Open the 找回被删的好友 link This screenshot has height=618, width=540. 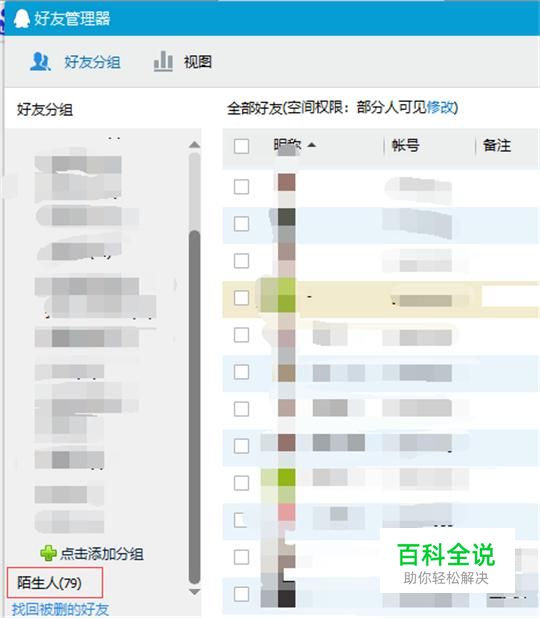pyautogui.click(x=60, y=609)
